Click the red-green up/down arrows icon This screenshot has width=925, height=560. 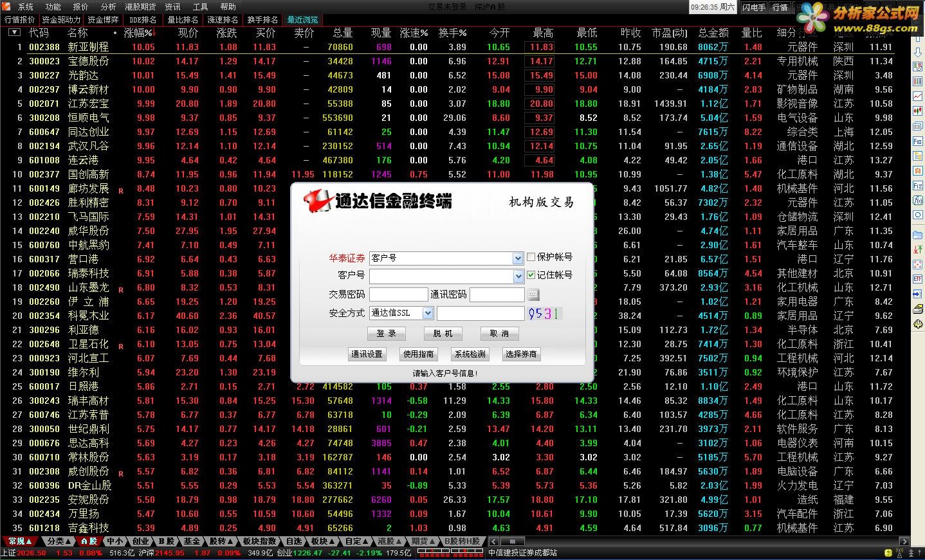coord(918,250)
